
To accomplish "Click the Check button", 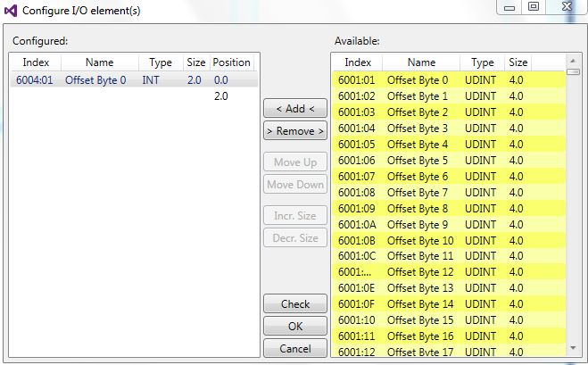I will (295, 303).
